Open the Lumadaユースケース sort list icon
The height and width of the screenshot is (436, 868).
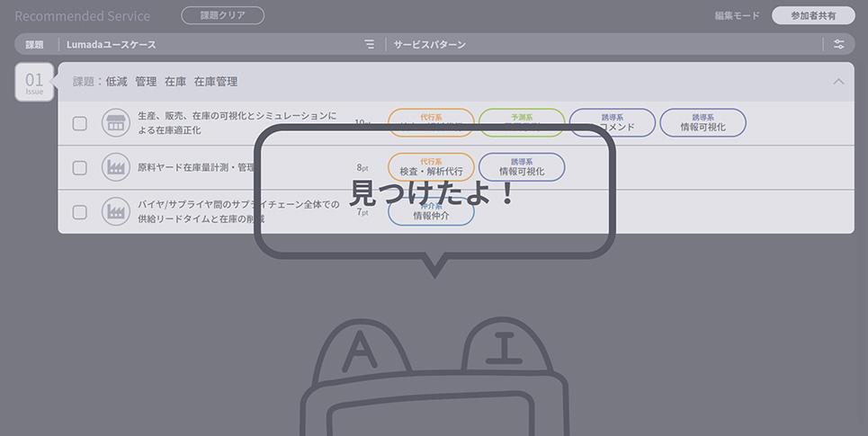(x=369, y=44)
